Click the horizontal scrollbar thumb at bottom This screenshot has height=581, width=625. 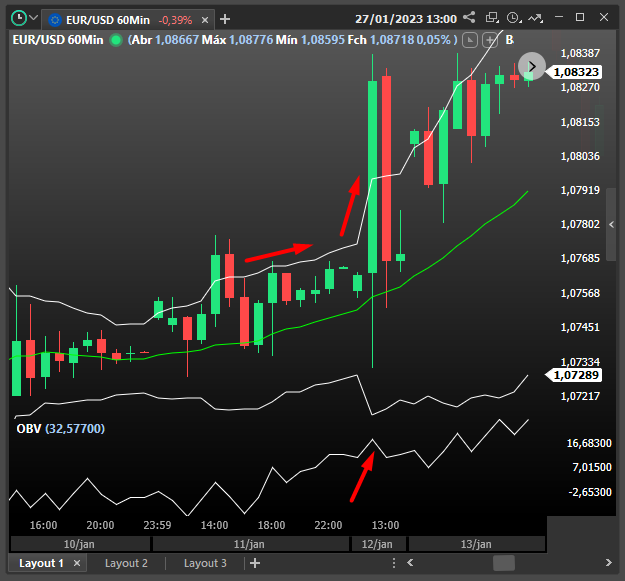point(504,563)
